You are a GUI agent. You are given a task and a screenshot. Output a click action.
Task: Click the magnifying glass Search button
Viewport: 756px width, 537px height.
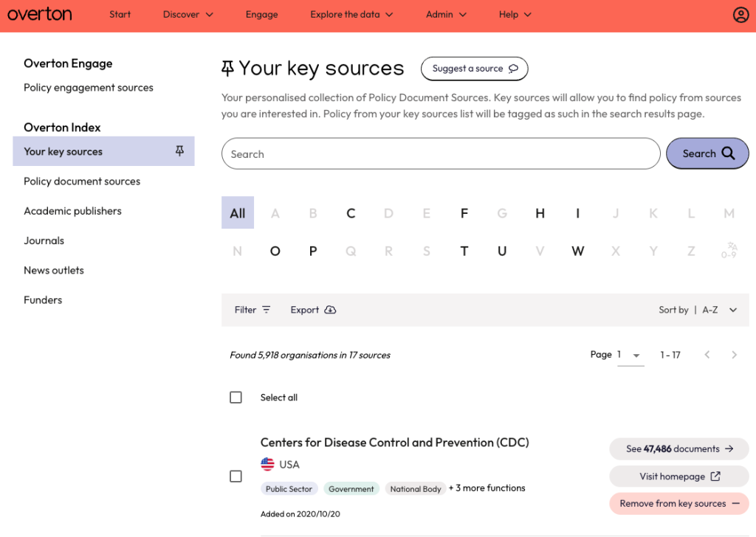[x=707, y=153]
